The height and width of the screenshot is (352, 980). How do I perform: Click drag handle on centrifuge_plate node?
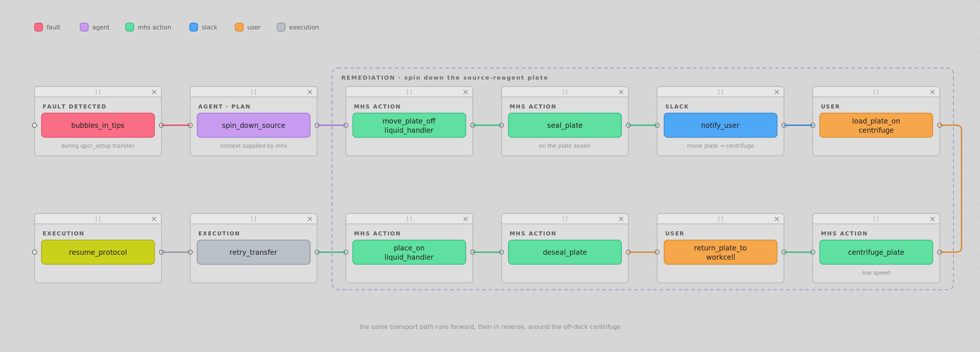click(x=876, y=219)
